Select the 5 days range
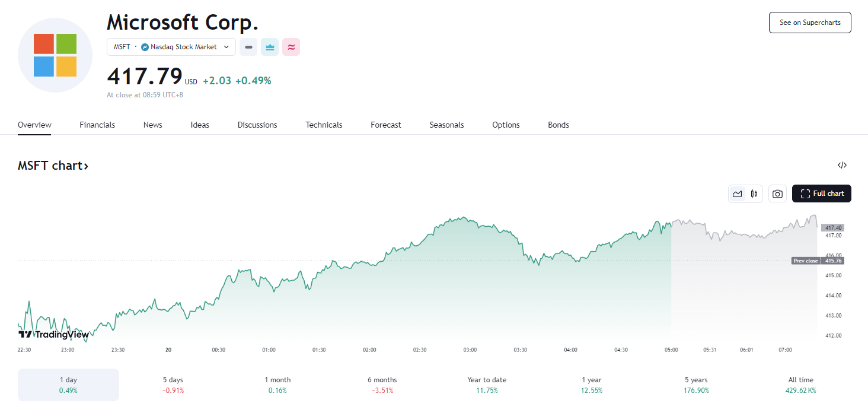This screenshot has height=406, width=868. pos(173,385)
